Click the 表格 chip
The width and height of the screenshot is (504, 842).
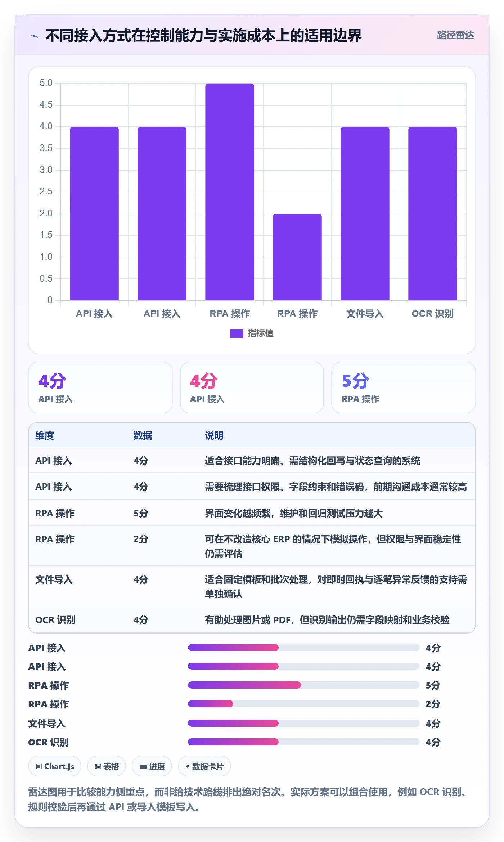click(x=107, y=766)
